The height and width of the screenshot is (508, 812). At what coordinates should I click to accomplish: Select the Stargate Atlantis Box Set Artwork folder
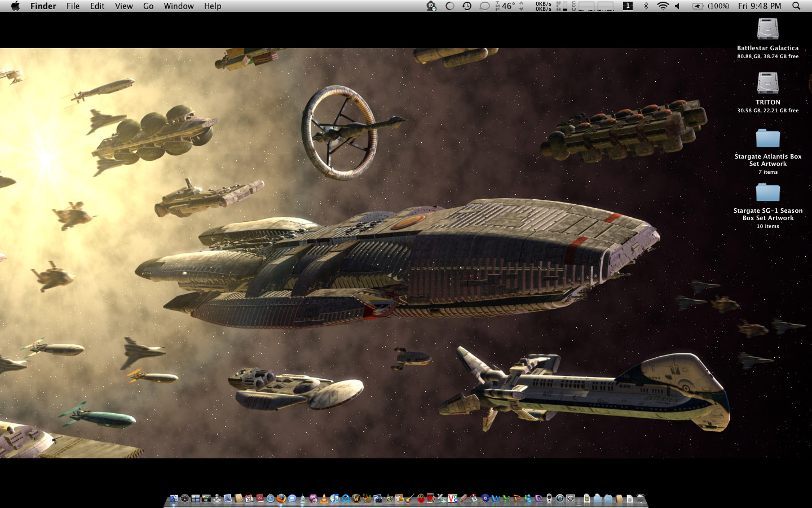[x=767, y=138]
